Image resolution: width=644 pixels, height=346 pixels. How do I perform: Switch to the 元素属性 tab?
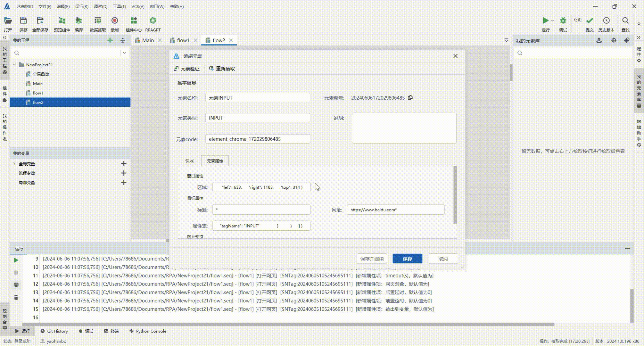pos(215,161)
